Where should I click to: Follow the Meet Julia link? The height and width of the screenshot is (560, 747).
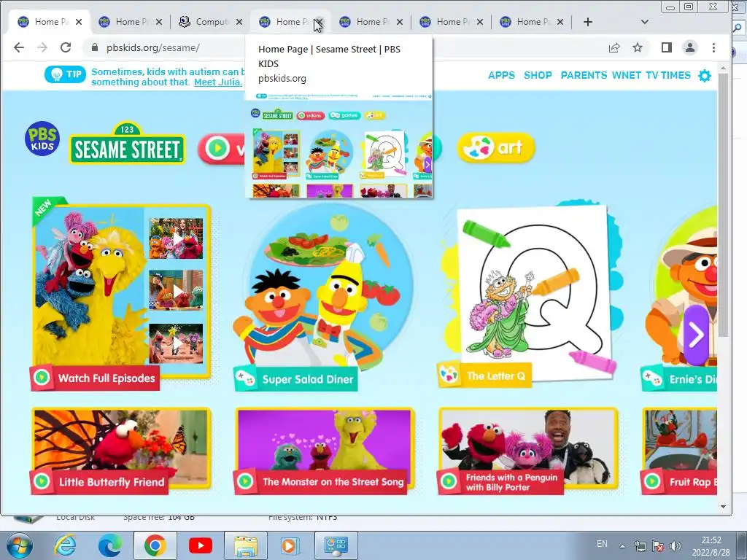[x=217, y=82]
